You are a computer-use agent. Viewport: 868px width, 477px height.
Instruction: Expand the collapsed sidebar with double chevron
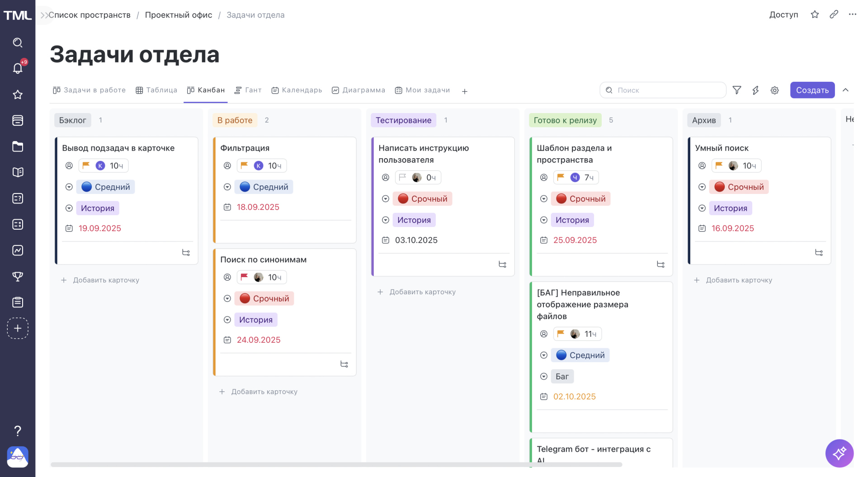click(x=44, y=15)
